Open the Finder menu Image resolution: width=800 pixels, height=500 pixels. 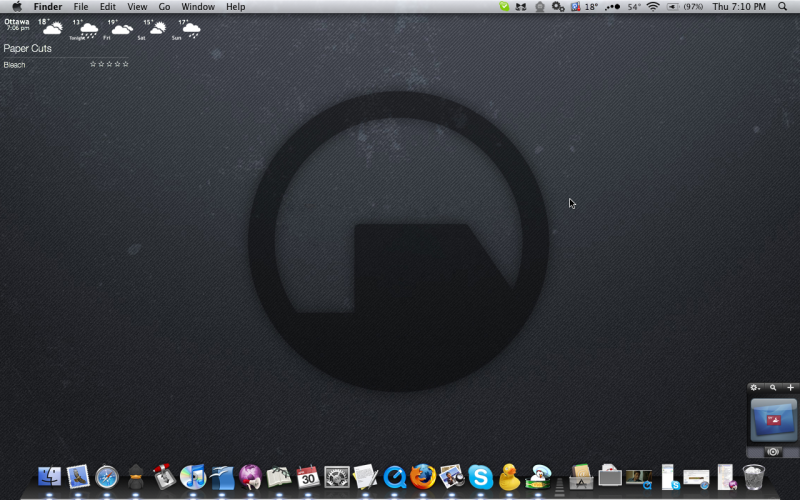(48, 7)
